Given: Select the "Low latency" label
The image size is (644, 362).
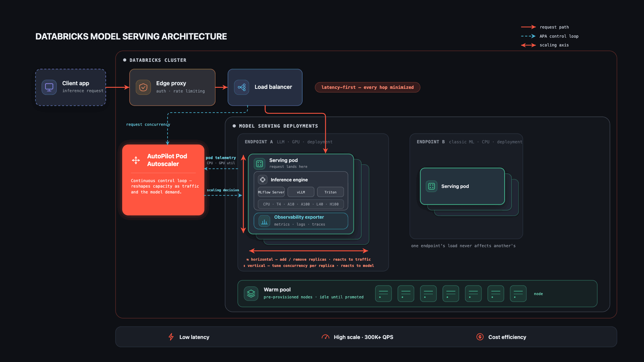Looking at the screenshot, I should point(194,337).
